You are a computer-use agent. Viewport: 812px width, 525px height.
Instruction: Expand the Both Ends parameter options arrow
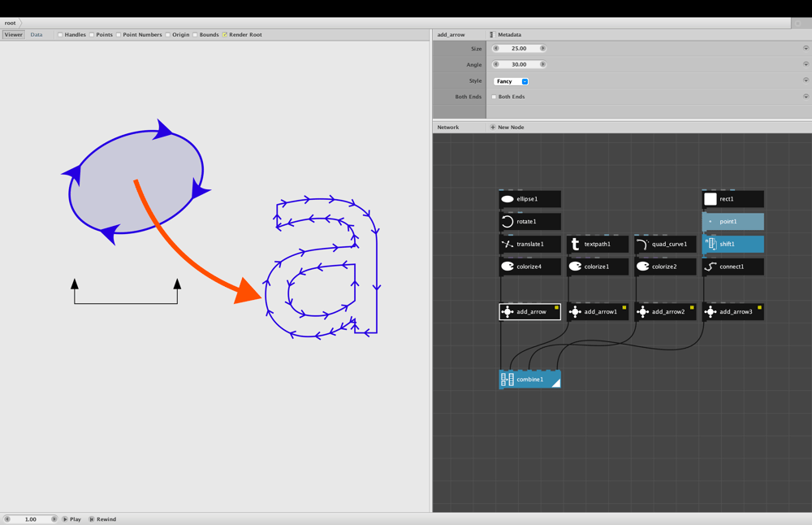[x=806, y=97]
